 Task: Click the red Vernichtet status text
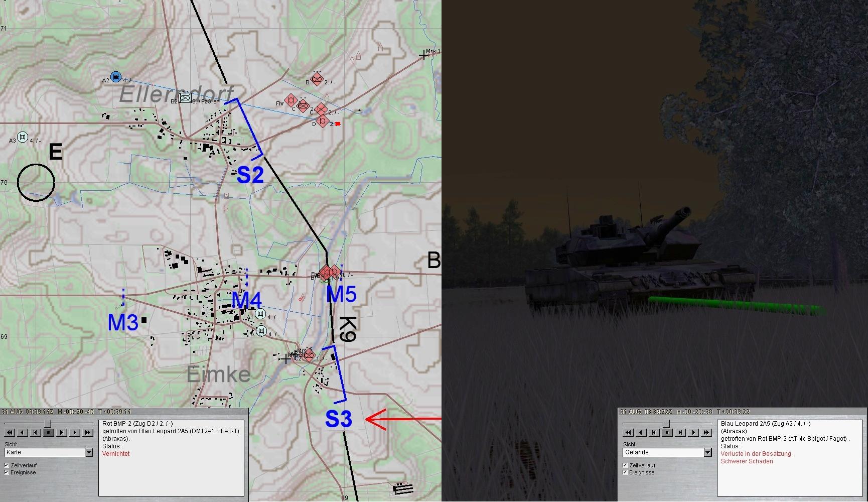(116, 454)
